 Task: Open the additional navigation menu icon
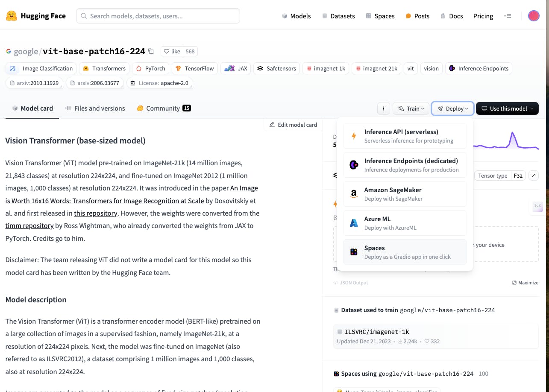coord(507,16)
